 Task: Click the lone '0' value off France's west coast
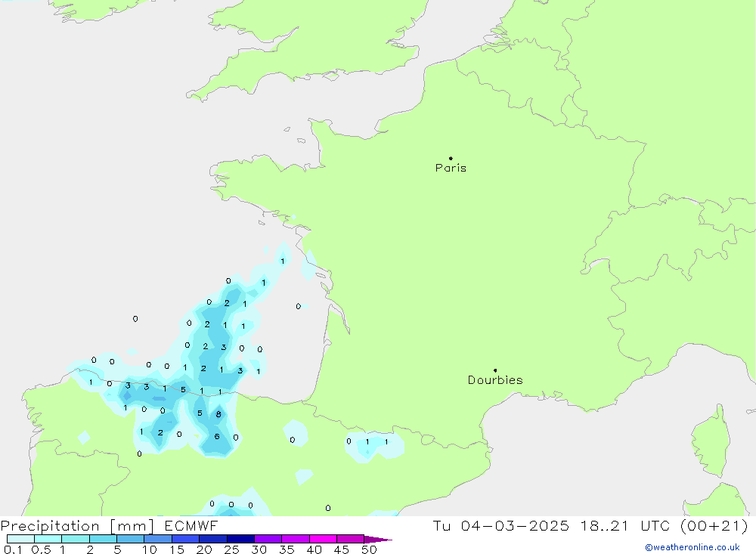coord(299,306)
